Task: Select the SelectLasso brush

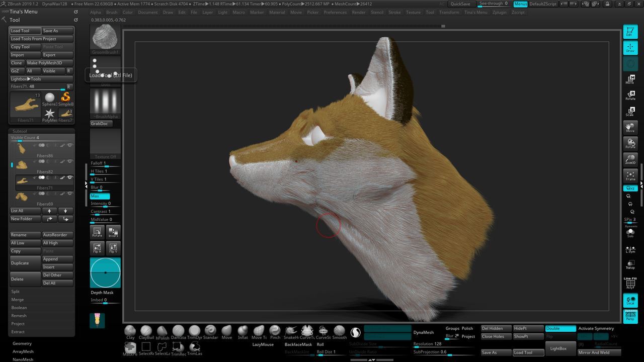Action: (163, 348)
